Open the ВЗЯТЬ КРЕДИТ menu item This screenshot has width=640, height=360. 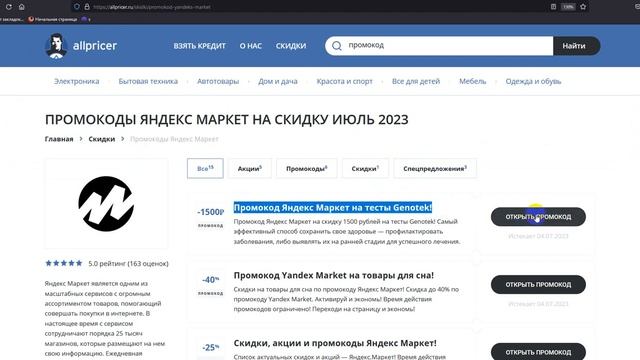click(x=199, y=46)
